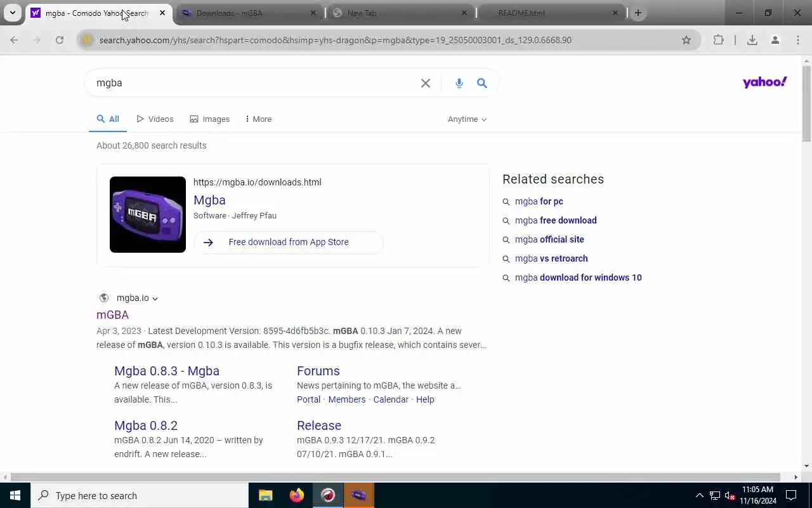Open the Extensions puzzle icon

(x=718, y=40)
